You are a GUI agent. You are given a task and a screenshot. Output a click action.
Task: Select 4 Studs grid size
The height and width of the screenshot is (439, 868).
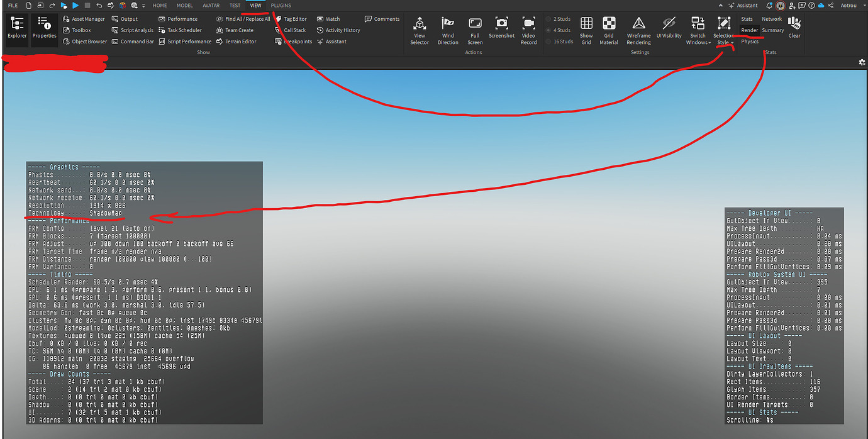[558, 30]
